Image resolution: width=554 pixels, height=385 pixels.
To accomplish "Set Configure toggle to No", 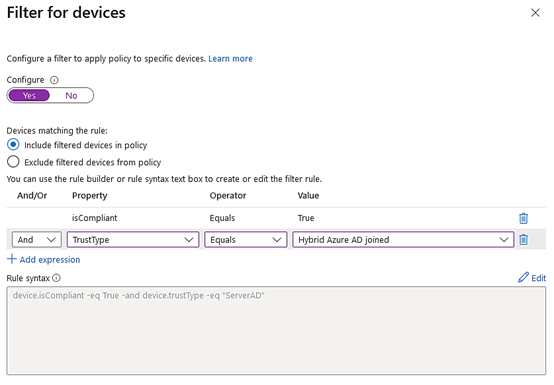I will (x=71, y=95).
